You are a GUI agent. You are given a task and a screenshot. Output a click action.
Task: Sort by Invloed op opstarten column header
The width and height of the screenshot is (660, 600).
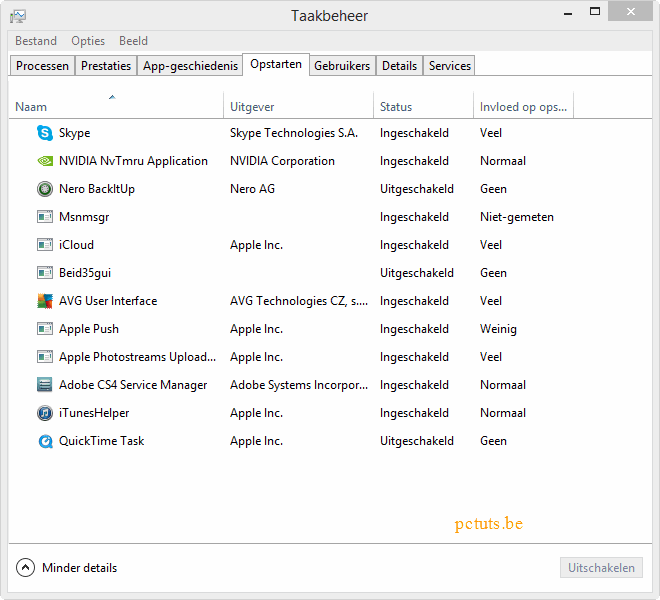(522, 107)
